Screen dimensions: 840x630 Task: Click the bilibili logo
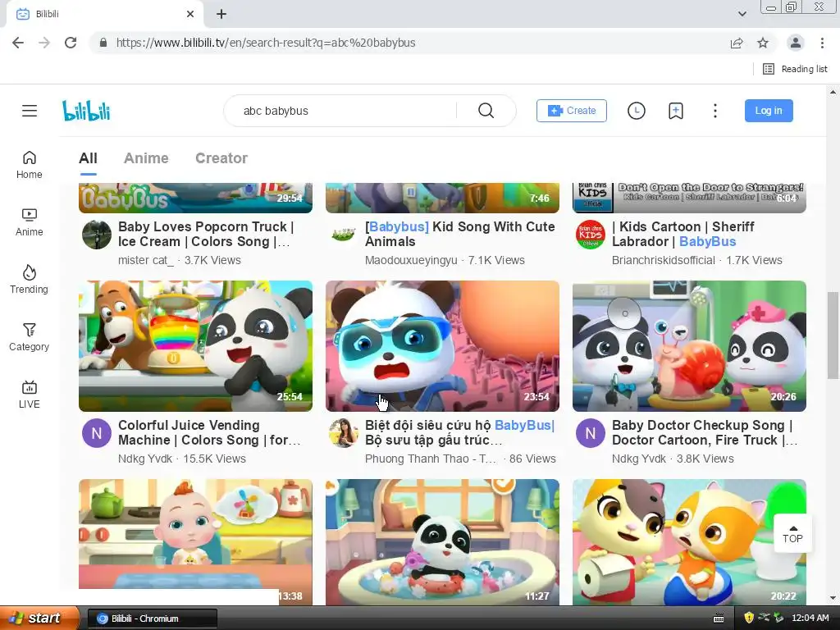pos(86,111)
